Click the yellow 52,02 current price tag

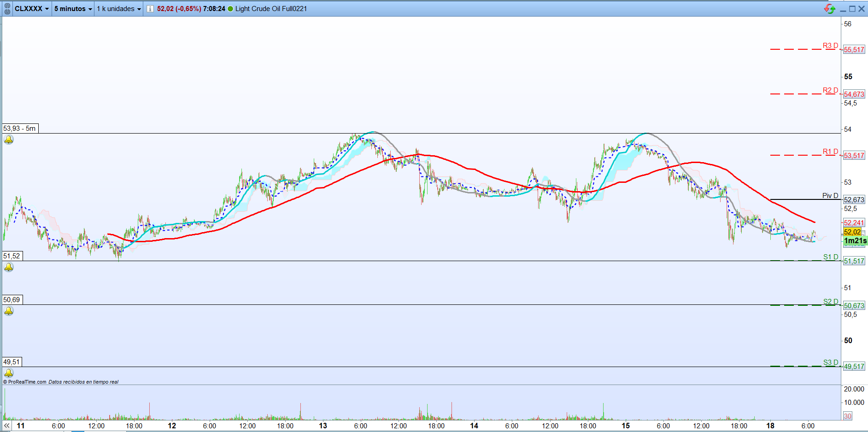pyautogui.click(x=852, y=232)
